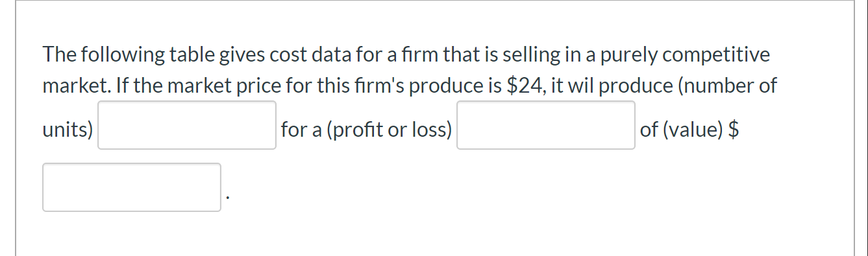The height and width of the screenshot is (256, 868).
Task: Click the "for a (profit or loss)" label
Action: tap(366, 130)
